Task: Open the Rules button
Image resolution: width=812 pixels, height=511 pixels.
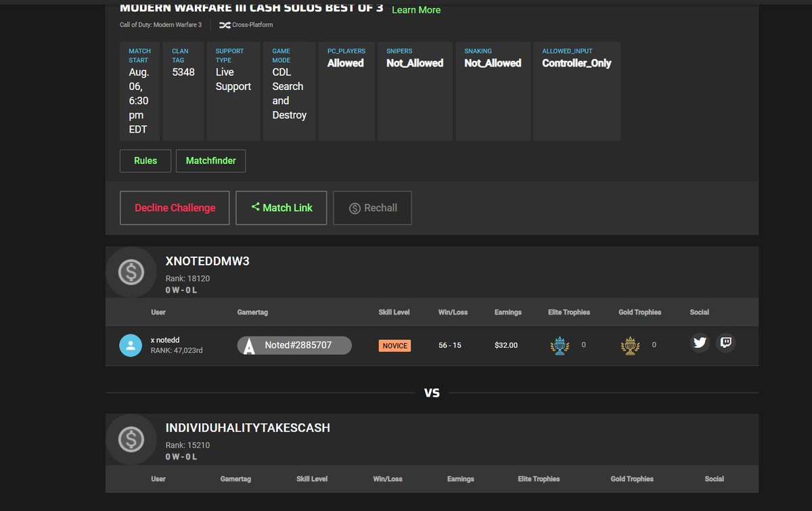Action: [x=145, y=161]
